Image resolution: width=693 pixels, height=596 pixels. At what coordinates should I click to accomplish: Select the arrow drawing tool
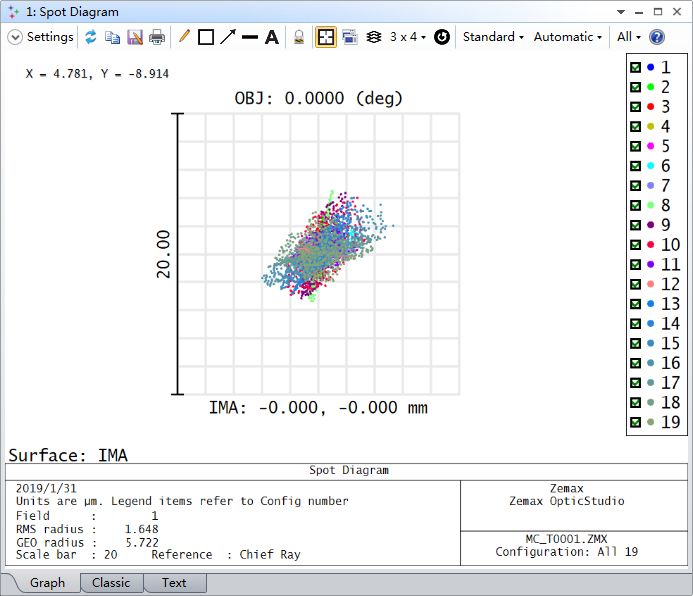[x=228, y=37]
